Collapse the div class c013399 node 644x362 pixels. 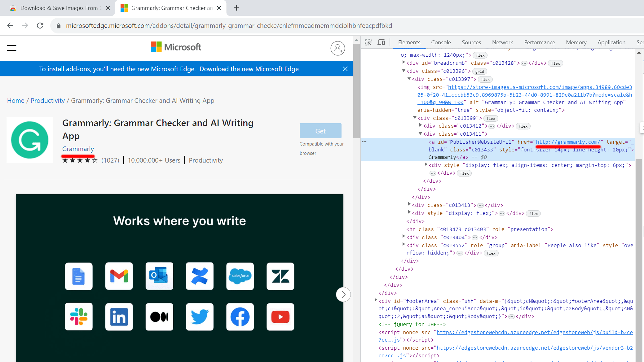pyautogui.click(x=415, y=118)
